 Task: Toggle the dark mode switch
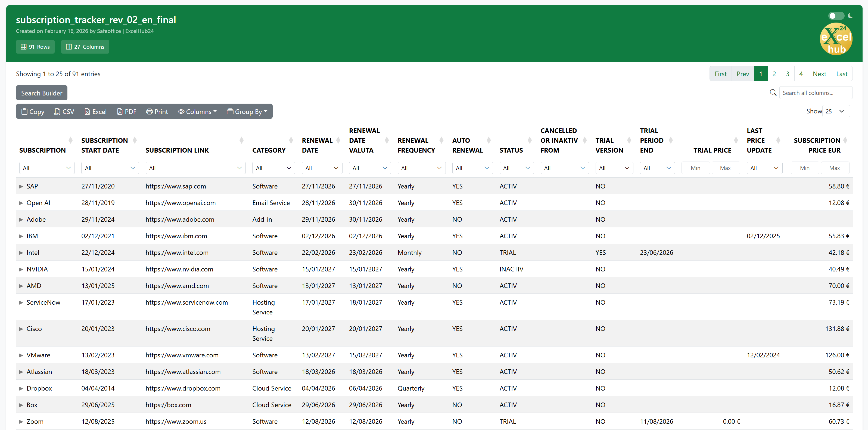836,16
